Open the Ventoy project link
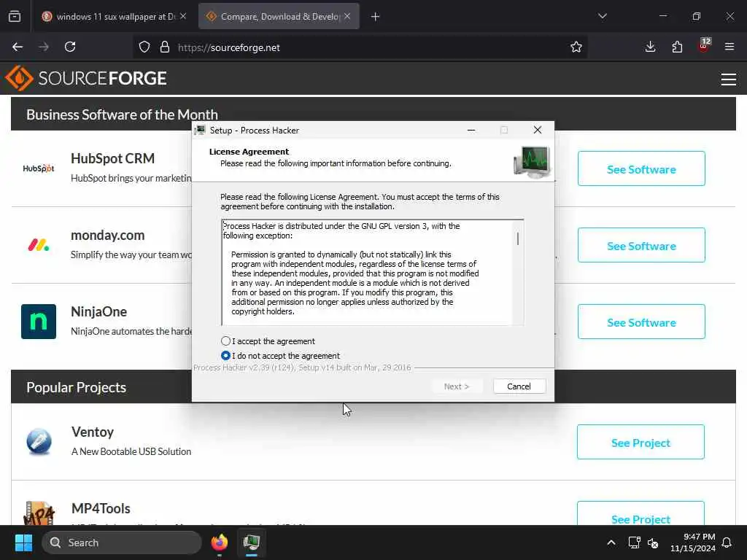 click(93, 432)
